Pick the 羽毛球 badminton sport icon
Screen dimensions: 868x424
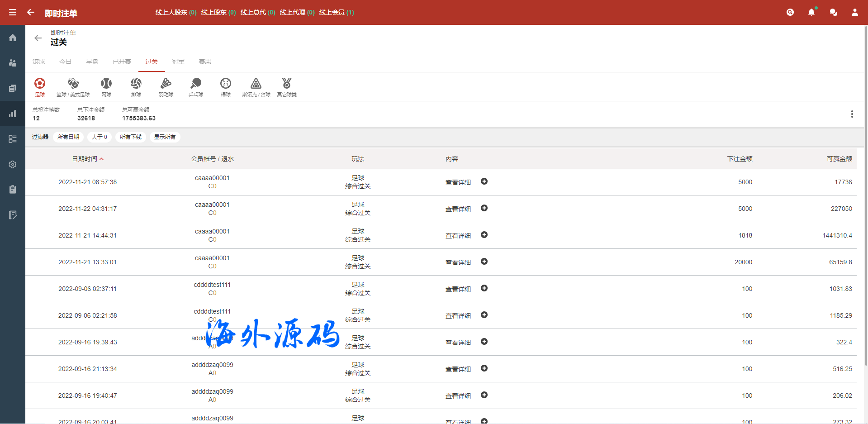[166, 87]
